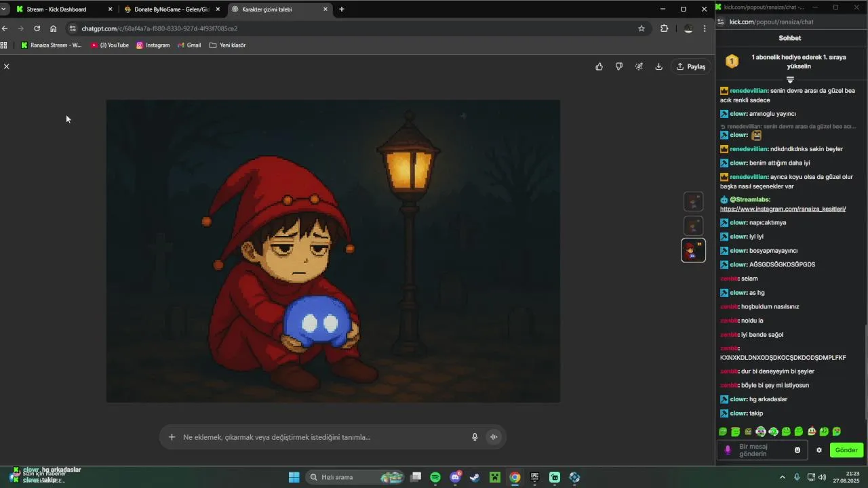Open the Gmail bookmark
868x488 pixels.
pos(189,45)
